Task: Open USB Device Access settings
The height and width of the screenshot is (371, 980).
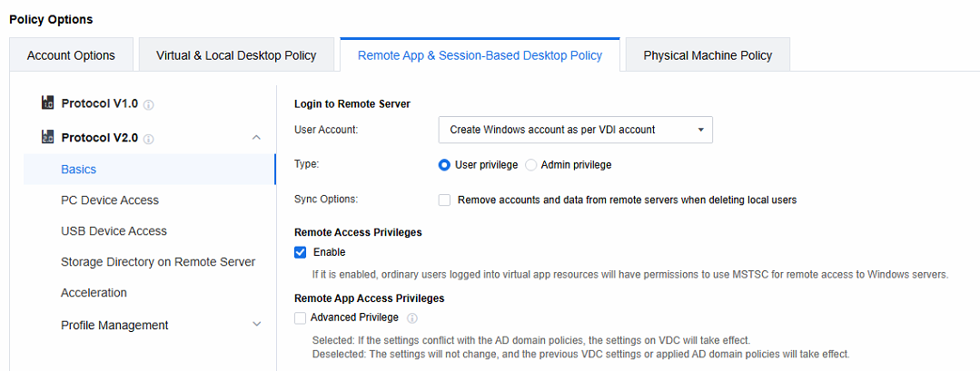Action: pos(114,231)
